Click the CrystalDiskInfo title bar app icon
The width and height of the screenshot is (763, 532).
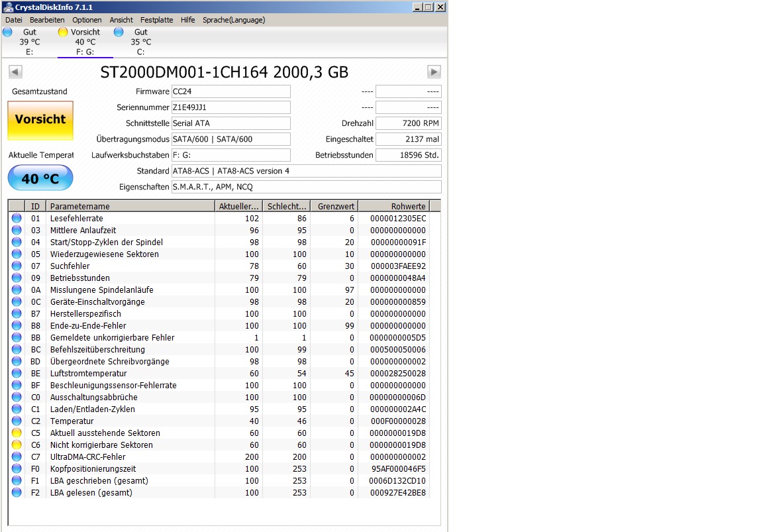click(x=8, y=7)
